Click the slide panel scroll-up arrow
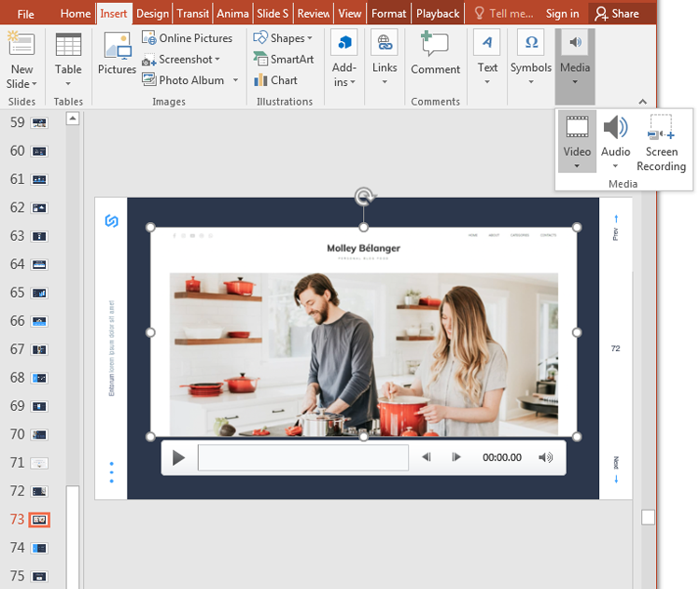 (x=73, y=119)
